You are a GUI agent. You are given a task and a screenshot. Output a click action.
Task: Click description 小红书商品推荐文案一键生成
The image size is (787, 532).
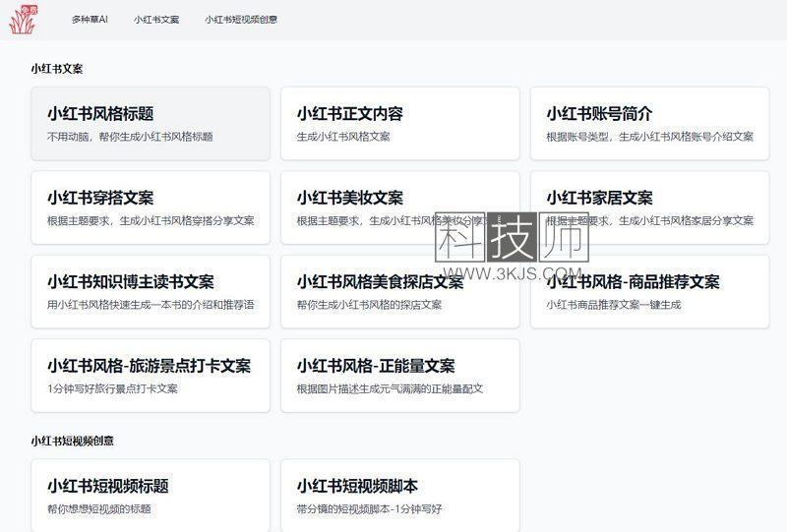(x=613, y=305)
